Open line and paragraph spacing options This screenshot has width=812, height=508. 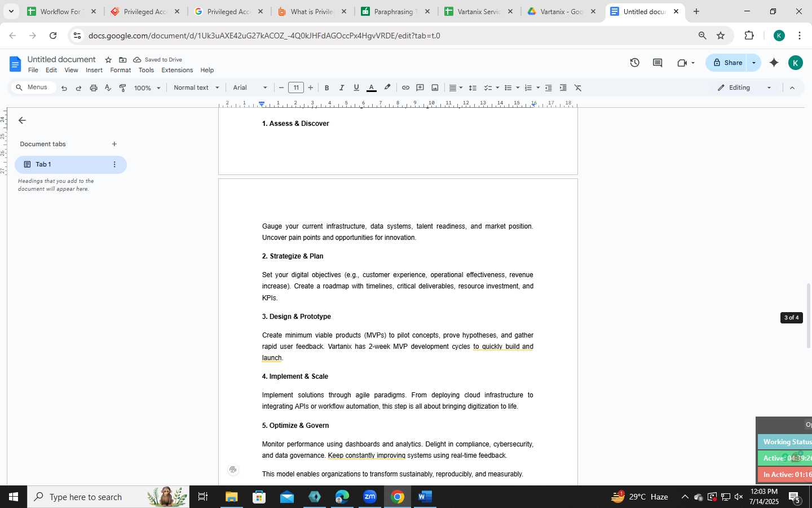click(x=473, y=88)
